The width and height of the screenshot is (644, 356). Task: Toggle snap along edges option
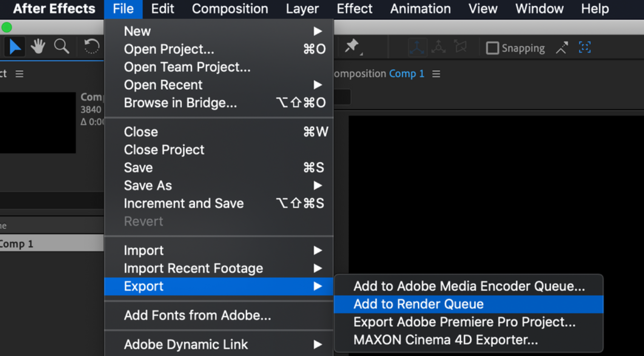pyautogui.click(x=562, y=47)
